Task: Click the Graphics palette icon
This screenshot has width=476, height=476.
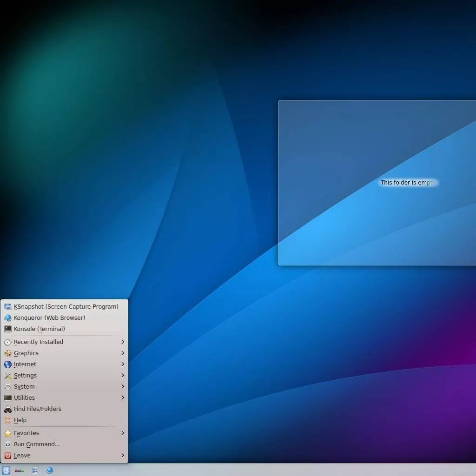Action: 8,353
